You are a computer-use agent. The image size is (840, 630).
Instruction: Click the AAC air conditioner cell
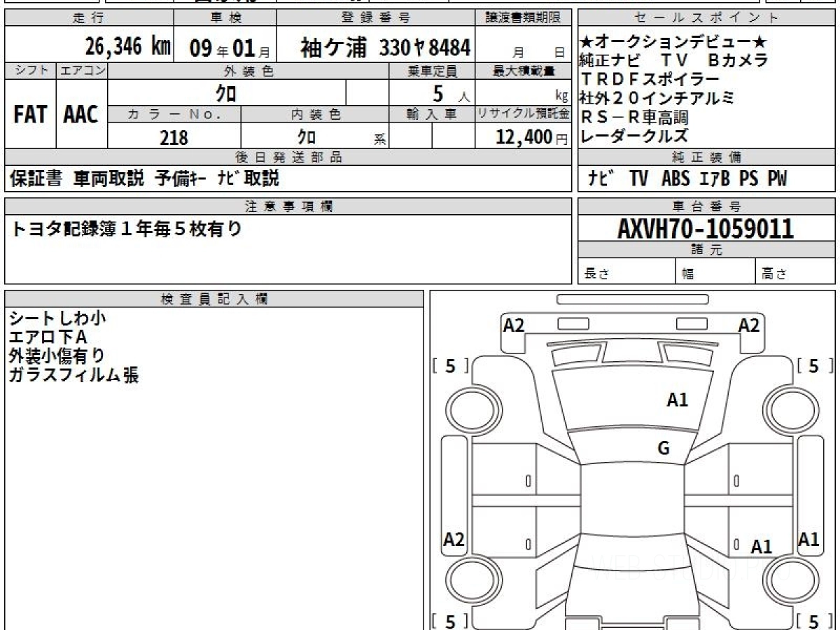tap(82, 115)
